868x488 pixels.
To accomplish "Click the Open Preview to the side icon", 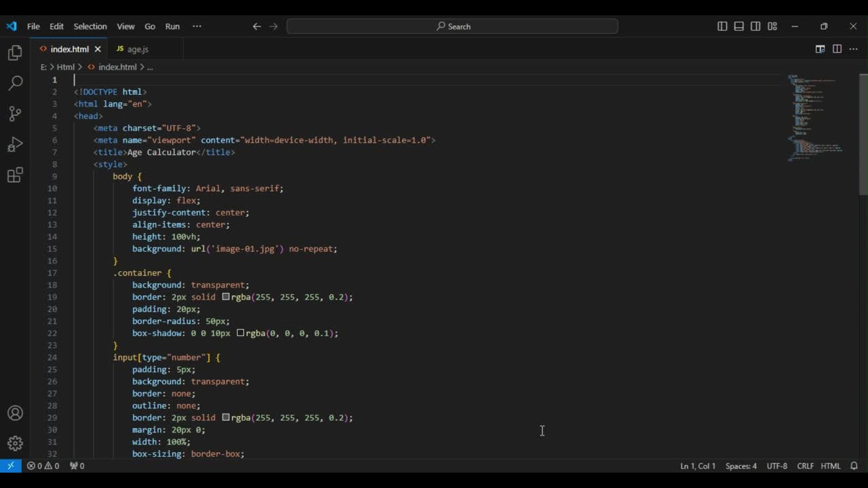I will tap(820, 49).
